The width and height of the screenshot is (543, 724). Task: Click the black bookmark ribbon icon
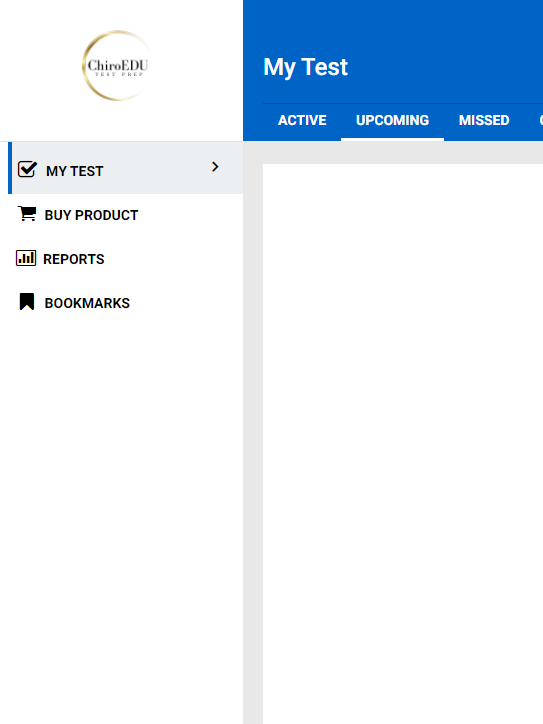(27, 302)
